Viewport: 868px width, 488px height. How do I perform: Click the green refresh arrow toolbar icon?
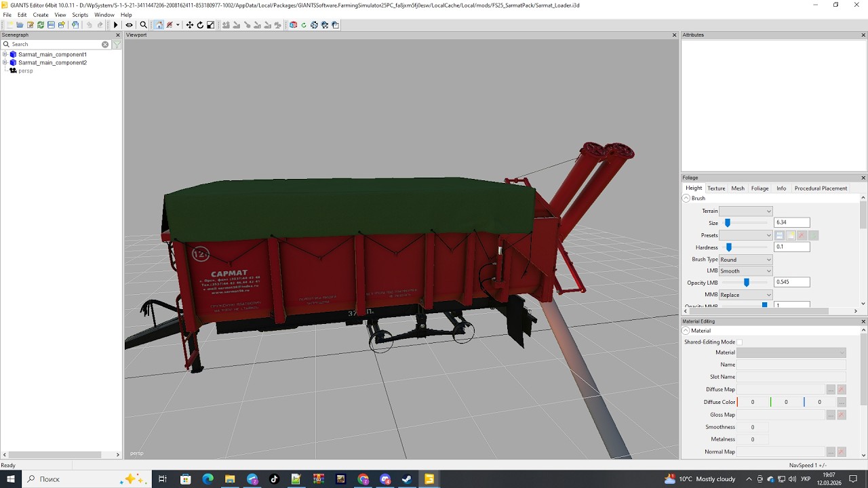tap(304, 25)
